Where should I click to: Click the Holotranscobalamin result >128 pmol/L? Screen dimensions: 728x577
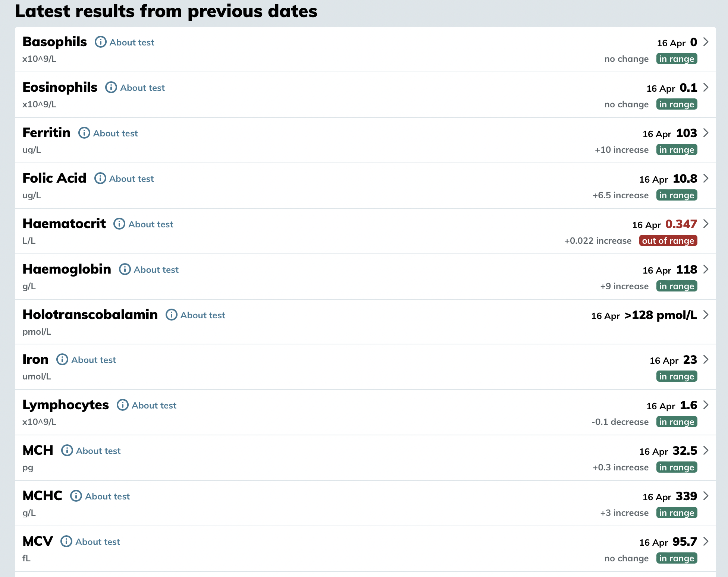[660, 315]
